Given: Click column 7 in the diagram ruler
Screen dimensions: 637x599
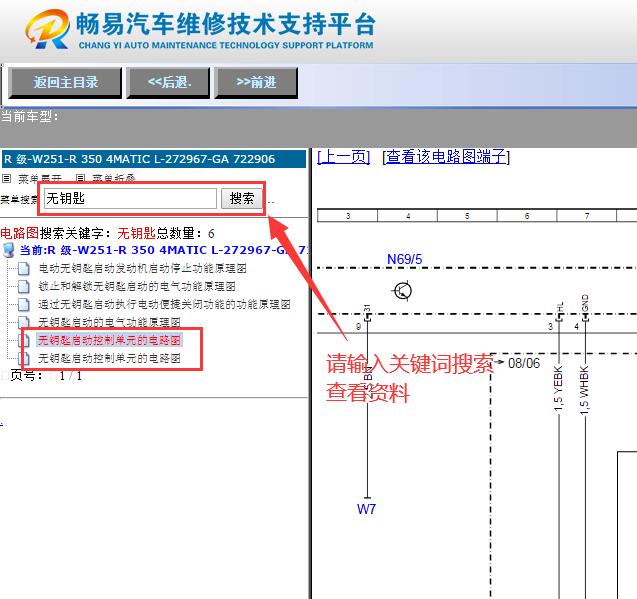Looking at the screenshot, I should pos(587,216).
